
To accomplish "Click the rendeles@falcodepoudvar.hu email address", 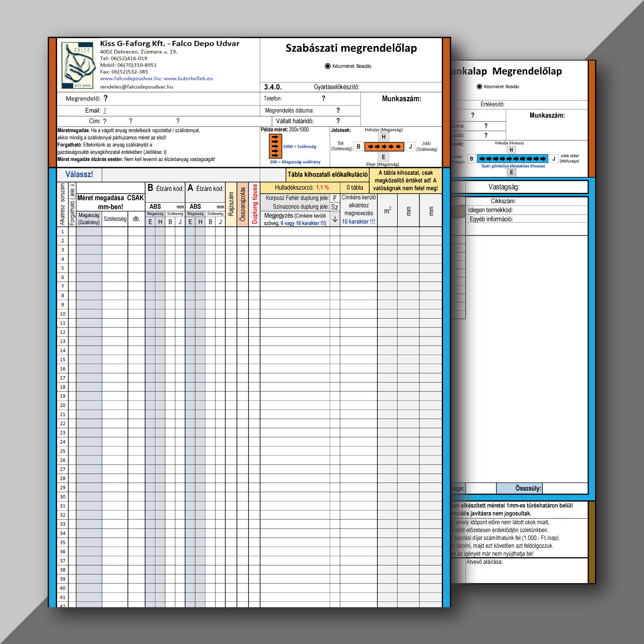I will pyautogui.click(x=137, y=87).
